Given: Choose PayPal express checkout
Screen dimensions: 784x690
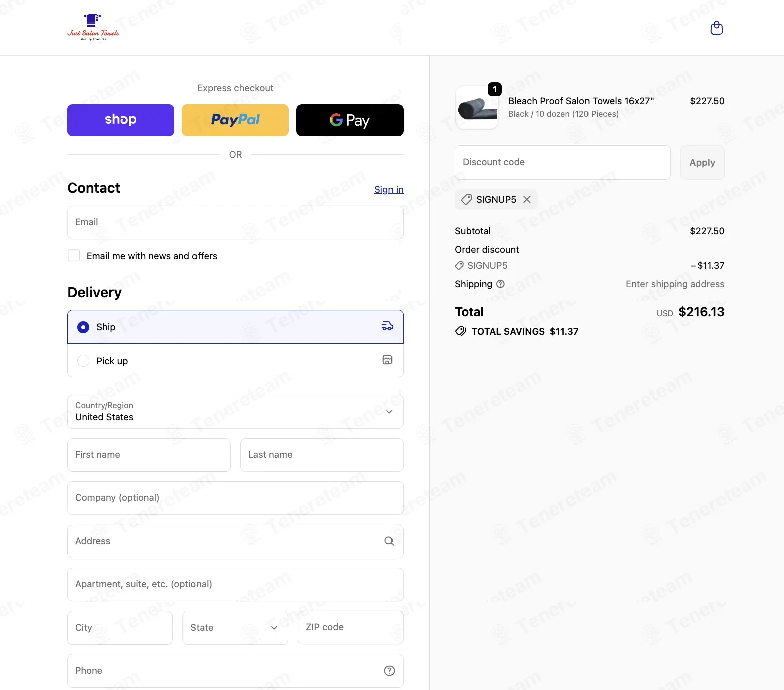Looking at the screenshot, I should [x=235, y=120].
